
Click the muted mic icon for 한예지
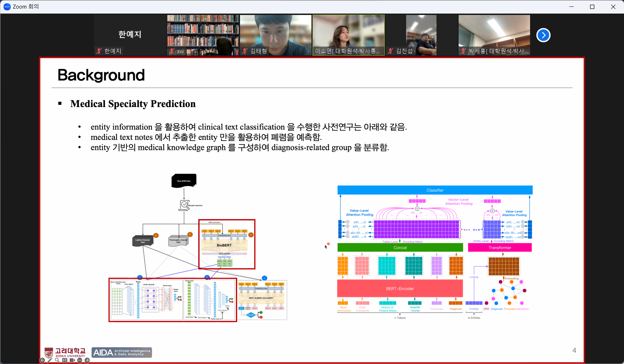pyautogui.click(x=99, y=51)
